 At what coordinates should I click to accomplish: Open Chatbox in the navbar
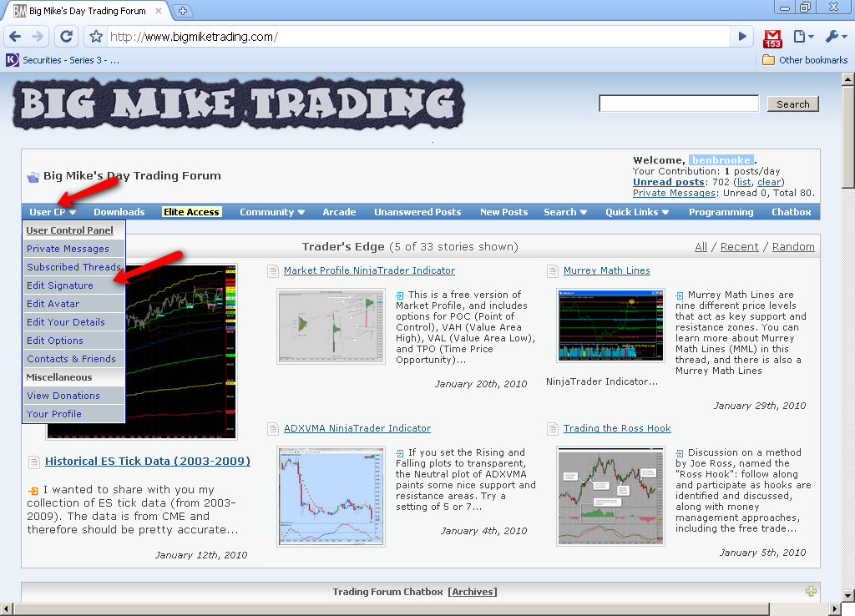point(792,212)
